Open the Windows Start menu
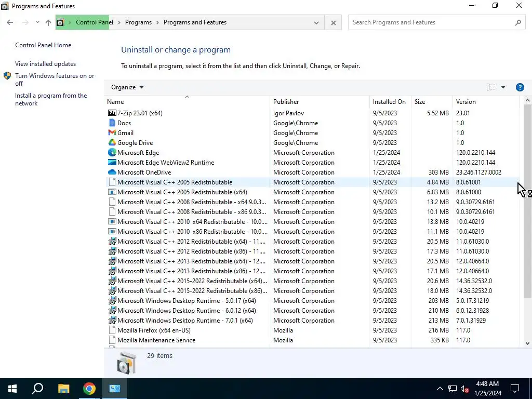Viewport: 532px width, 399px height. tap(12, 389)
